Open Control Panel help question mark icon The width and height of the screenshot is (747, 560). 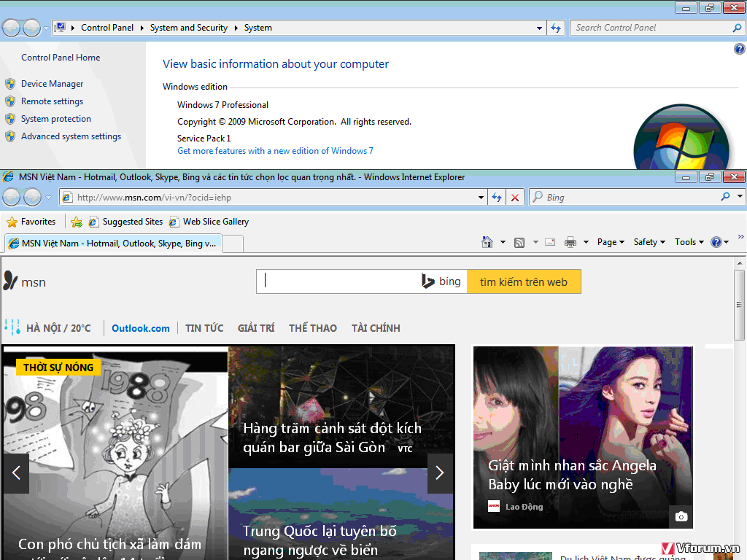[739, 49]
